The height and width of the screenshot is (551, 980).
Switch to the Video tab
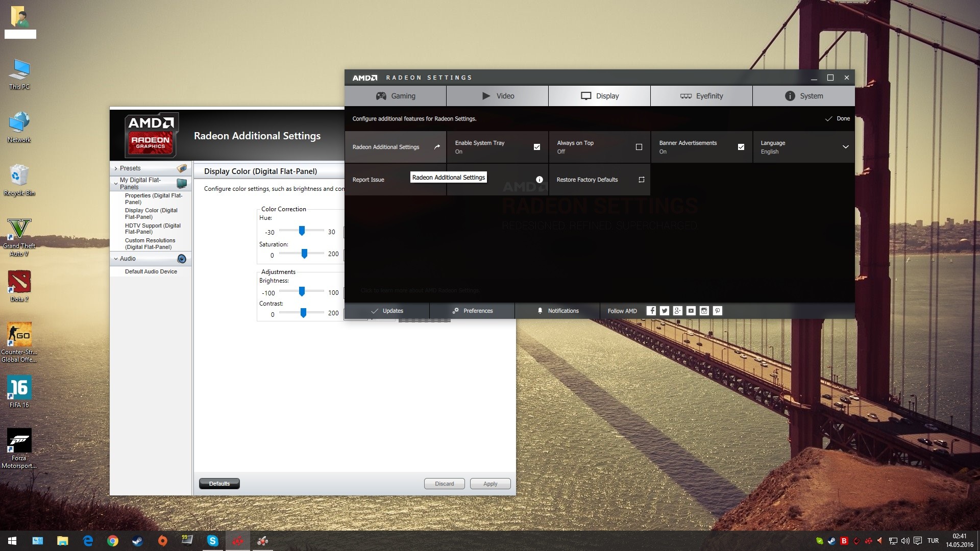[x=498, y=96]
